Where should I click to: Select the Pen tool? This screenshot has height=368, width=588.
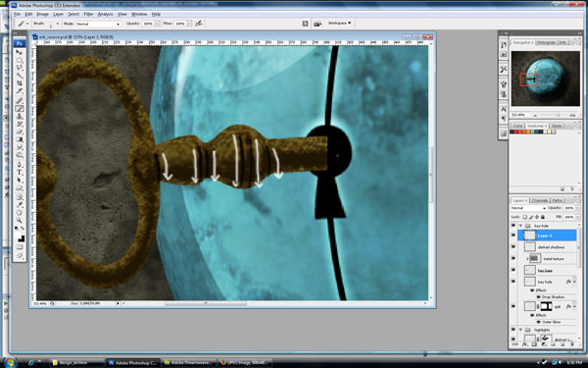tap(20, 164)
